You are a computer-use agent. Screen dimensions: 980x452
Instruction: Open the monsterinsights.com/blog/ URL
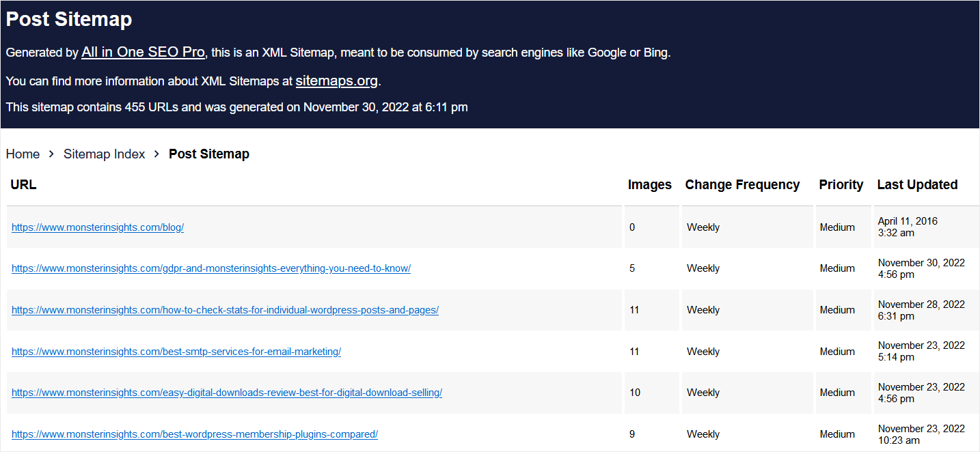point(97,227)
